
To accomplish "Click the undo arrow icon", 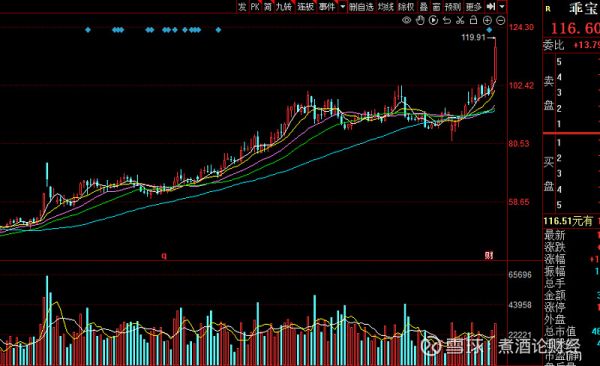I will click(447, 20).
